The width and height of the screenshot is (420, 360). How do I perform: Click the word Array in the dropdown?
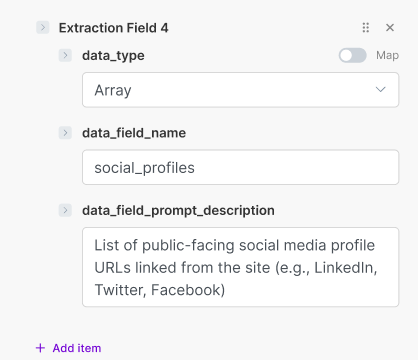[x=113, y=90]
